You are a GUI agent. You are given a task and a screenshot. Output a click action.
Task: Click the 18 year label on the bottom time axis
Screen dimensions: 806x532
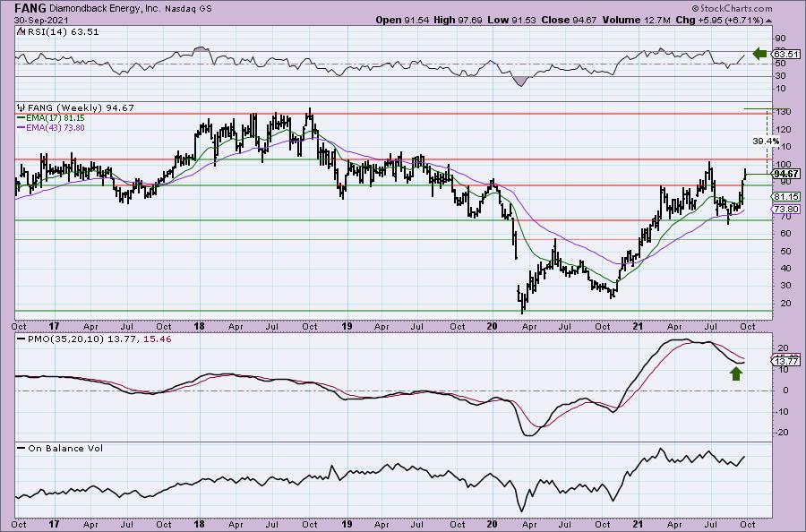[200, 525]
